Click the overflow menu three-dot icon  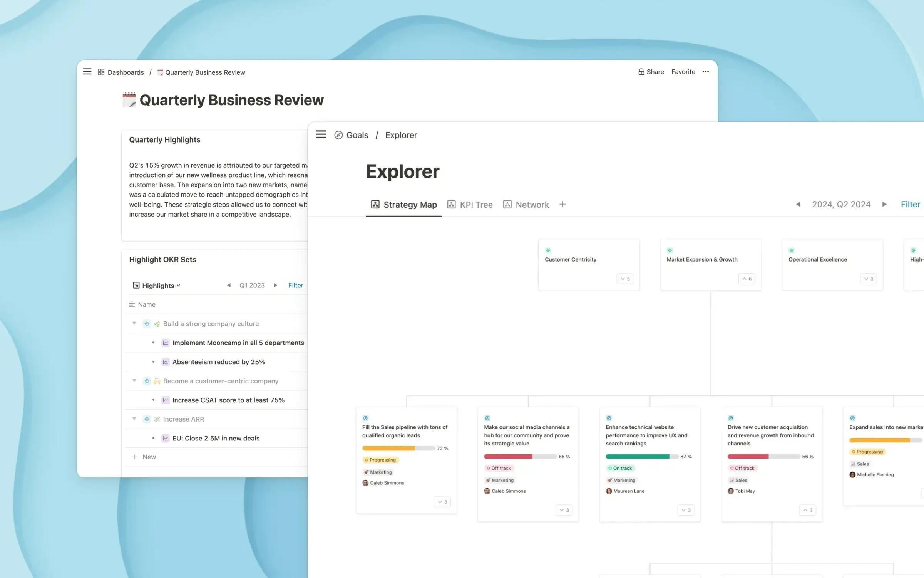tap(706, 71)
